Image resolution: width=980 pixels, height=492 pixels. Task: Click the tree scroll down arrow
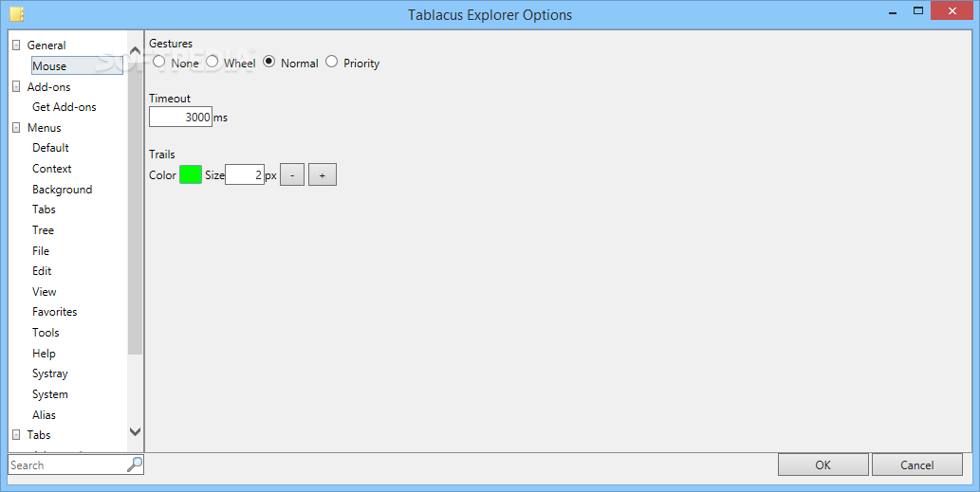click(x=135, y=431)
